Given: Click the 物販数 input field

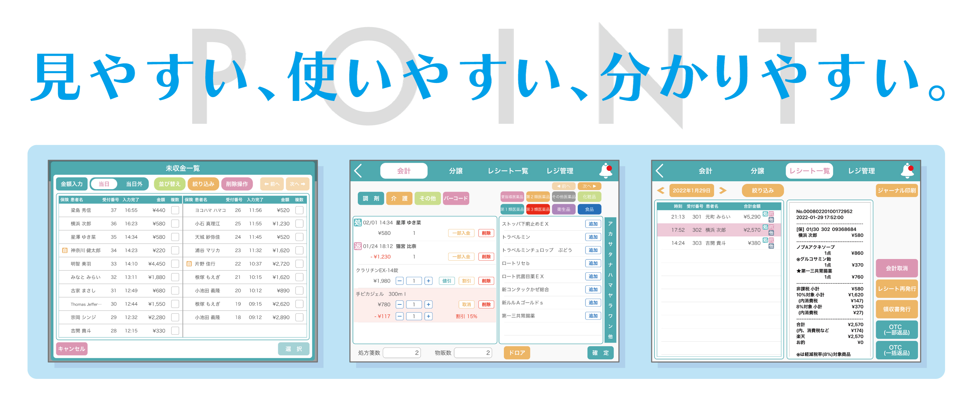Looking at the screenshot, I should pyautogui.click(x=472, y=352).
